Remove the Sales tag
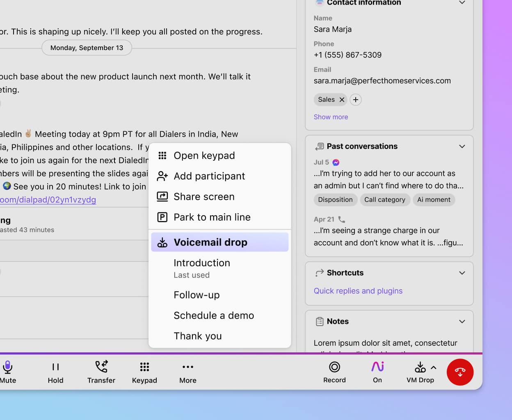 pyautogui.click(x=342, y=100)
